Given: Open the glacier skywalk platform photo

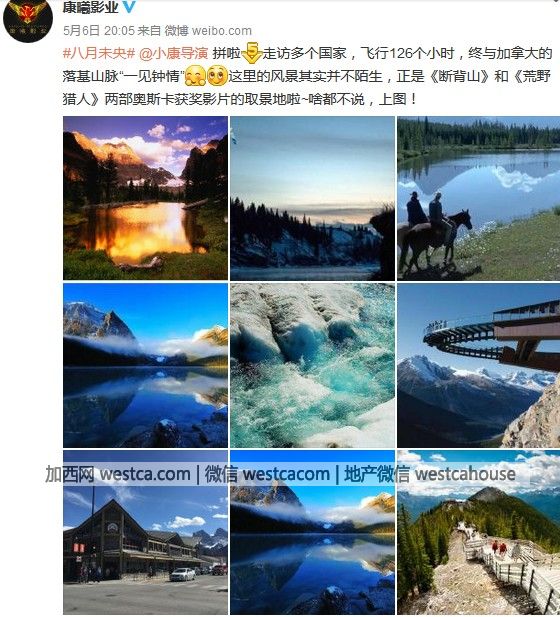Looking at the screenshot, I should coord(479,365).
